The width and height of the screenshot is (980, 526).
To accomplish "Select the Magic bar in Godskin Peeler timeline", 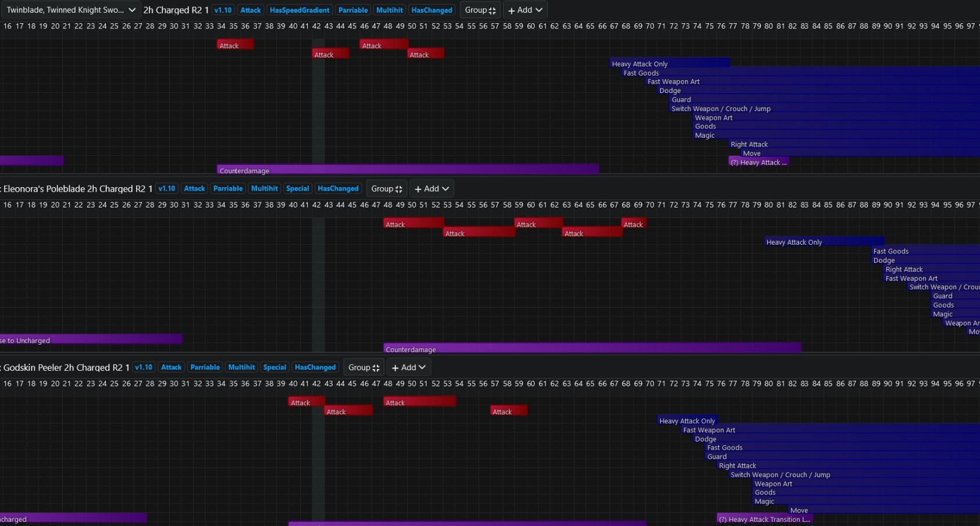I will click(867, 502).
